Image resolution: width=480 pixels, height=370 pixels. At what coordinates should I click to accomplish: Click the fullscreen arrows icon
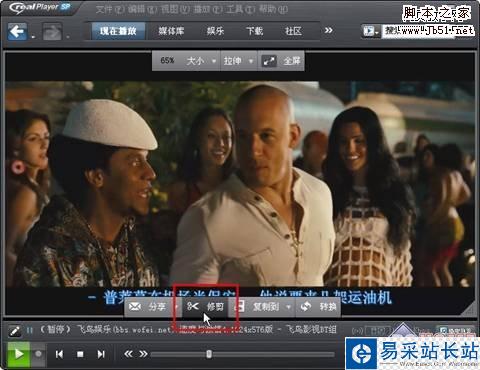[x=269, y=61]
